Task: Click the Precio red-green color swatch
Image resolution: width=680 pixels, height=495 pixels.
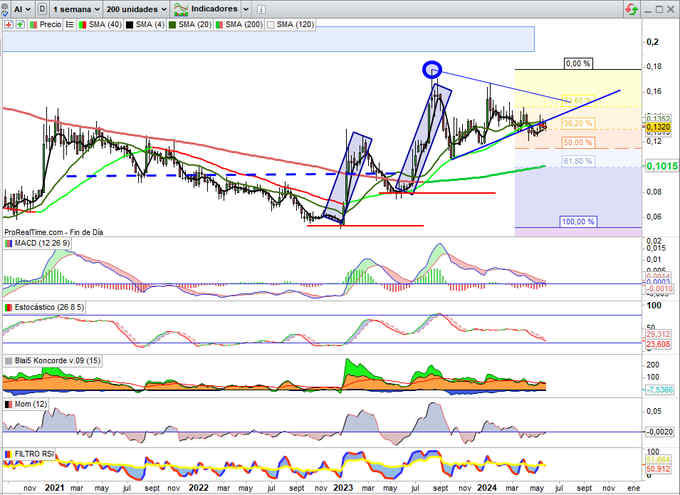Action: click(33, 25)
